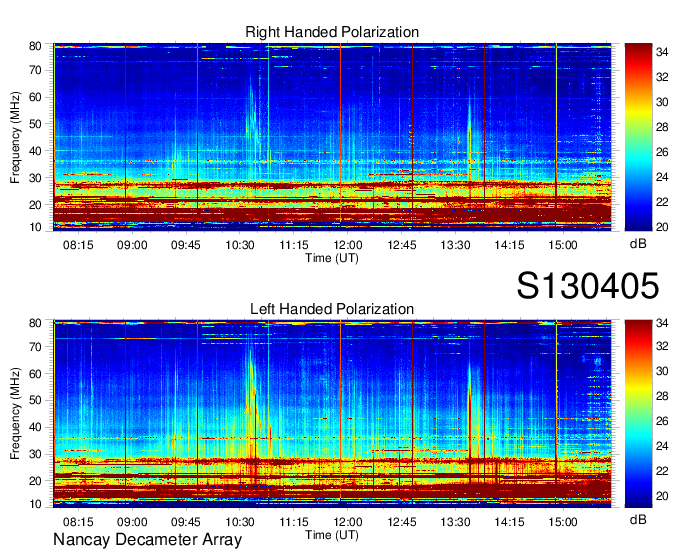The height and width of the screenshot is (552, 680).
Task: Click the 15:00 time tick under the Right Handed plot
Action: click(x=563, y=245)
